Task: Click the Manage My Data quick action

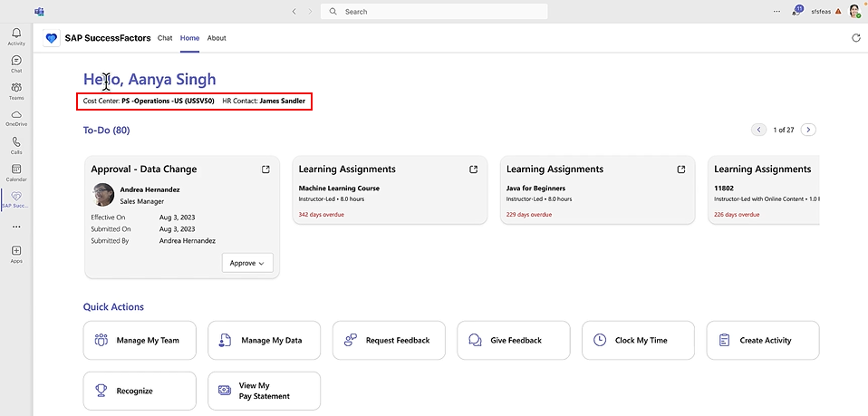Action: 264,340
